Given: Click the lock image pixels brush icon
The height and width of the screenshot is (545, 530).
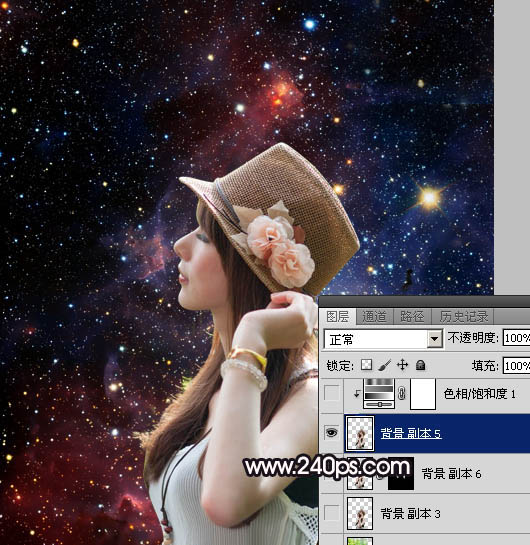Looking at the screenshot, I should (384, 365).
